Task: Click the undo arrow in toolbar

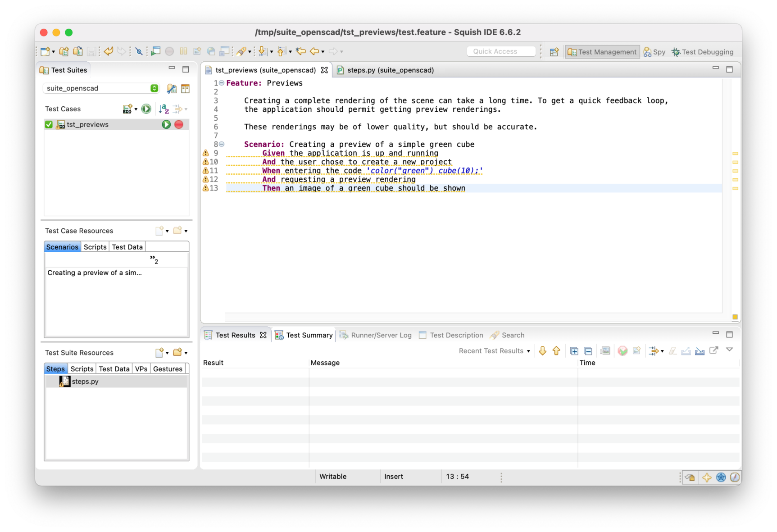Action: point(109,51)
